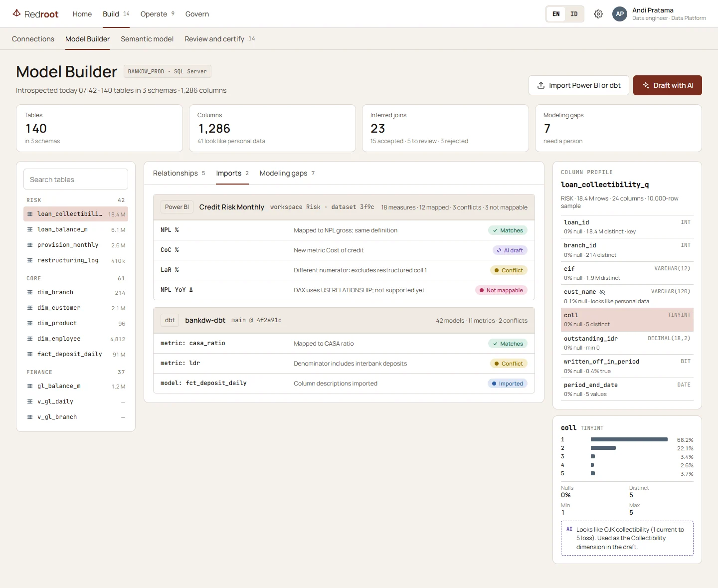Image resolution: width=718 pixels, height=588 pixels.
Task: Click the hidden-eye icon next to cust_name
Action: tap(602, 292)
